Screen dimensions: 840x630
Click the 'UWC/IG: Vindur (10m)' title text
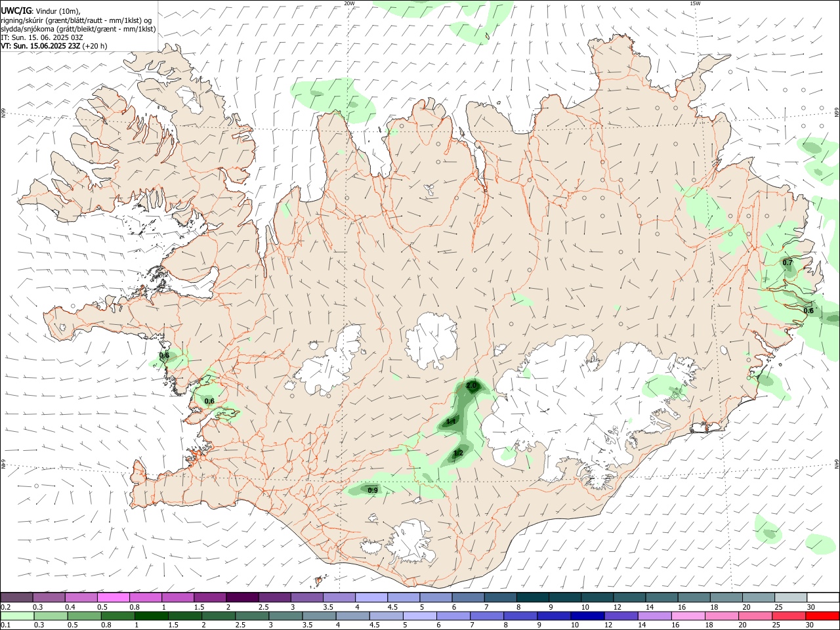coord(41,10)
